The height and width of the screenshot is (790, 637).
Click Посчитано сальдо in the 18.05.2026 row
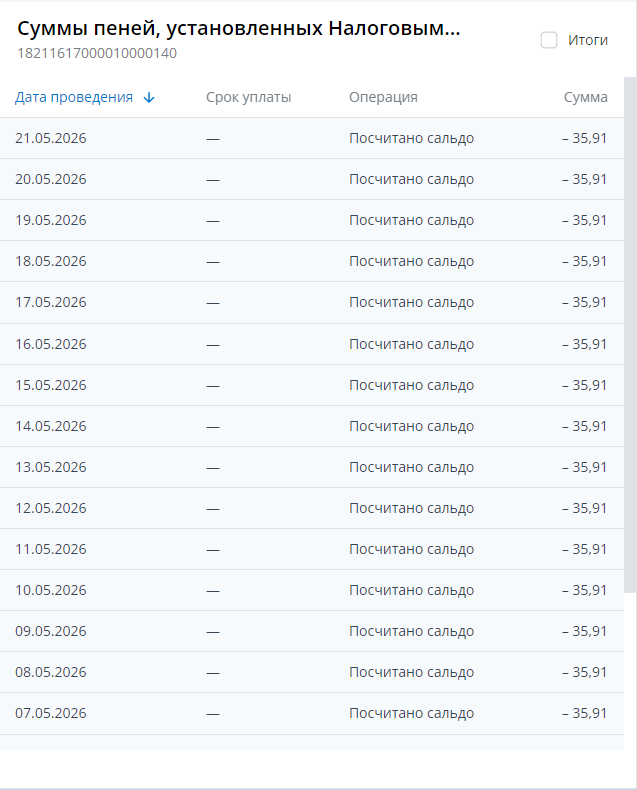[411, 261]
